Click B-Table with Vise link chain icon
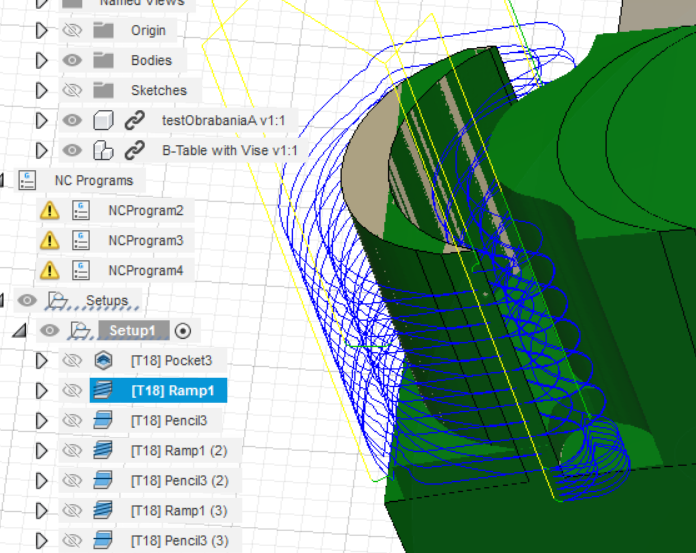This screenshot has height=553, width=696. click(x=134, y=150)
